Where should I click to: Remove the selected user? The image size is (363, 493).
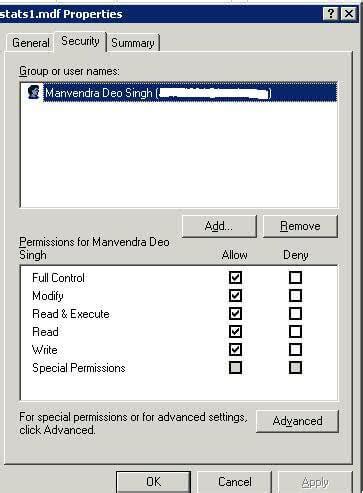(300, 226)
